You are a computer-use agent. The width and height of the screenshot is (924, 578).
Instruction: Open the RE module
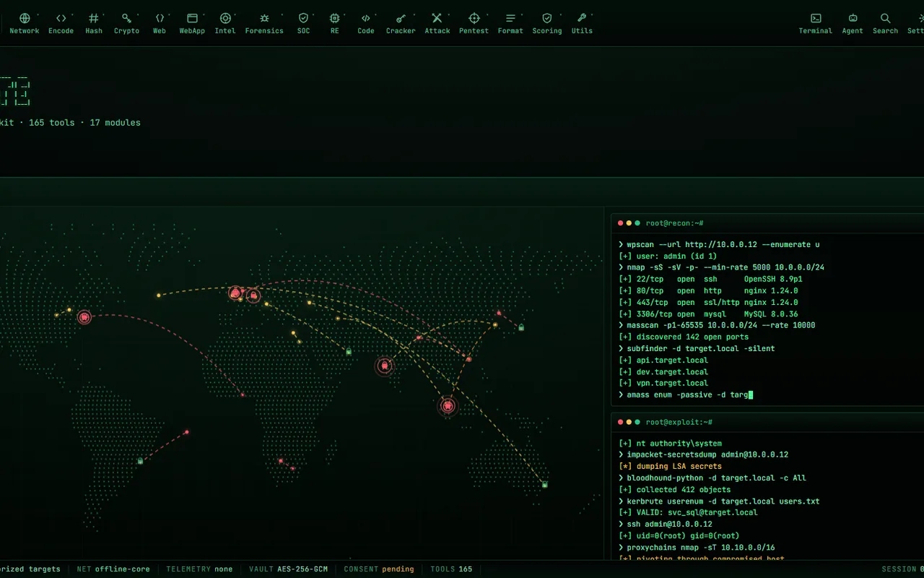[x=335, y=23]
